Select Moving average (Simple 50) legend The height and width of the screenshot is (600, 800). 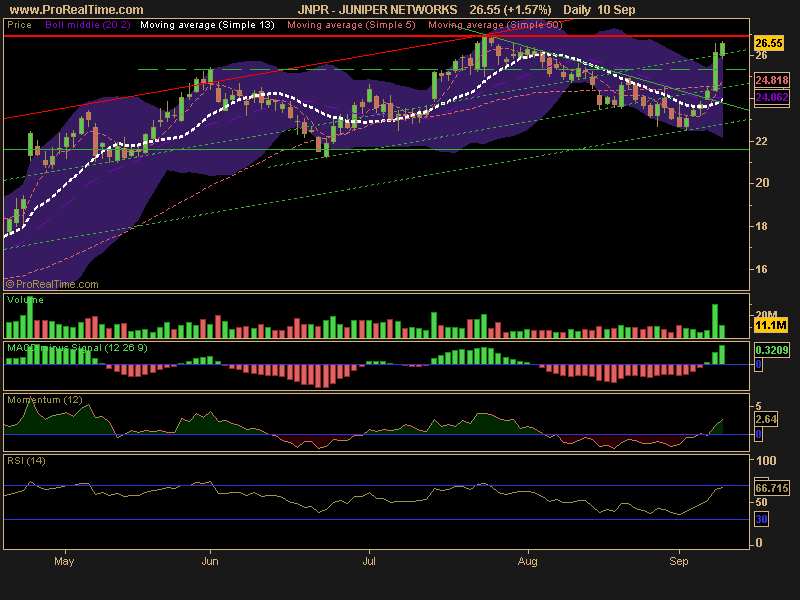(495, 24)
